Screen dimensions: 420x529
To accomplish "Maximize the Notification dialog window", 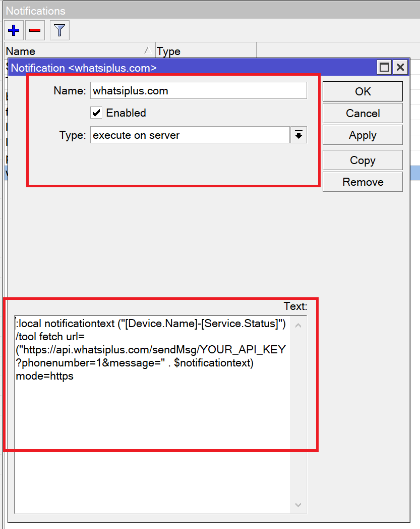I will click(384, 68).
